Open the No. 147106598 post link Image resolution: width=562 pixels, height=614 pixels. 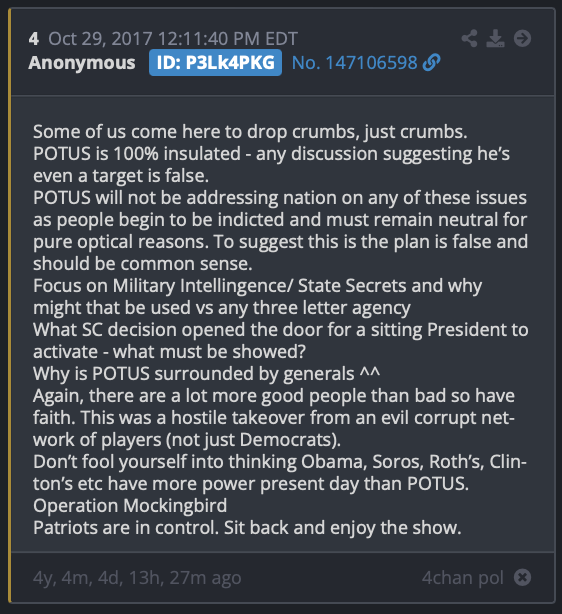[354, 63]
